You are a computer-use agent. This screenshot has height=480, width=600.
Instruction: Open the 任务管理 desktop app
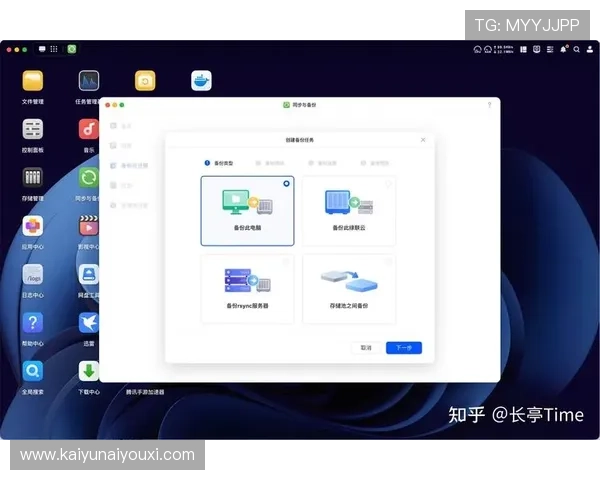(89, 81)
